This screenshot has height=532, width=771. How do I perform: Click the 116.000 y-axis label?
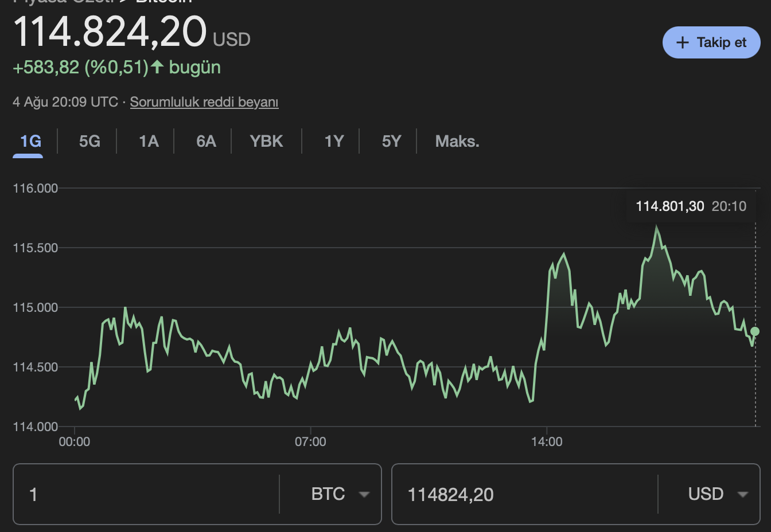pyautogui.click(x=36, y=188)
